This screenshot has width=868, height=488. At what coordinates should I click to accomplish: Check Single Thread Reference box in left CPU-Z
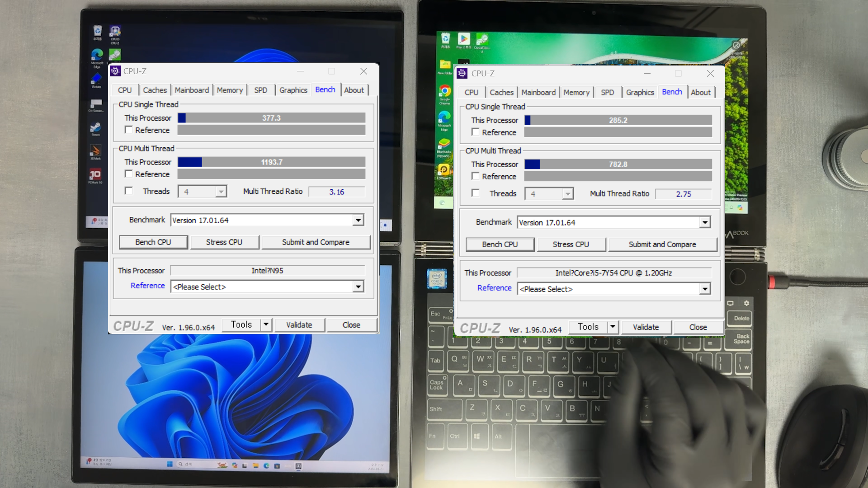(129, 130)
